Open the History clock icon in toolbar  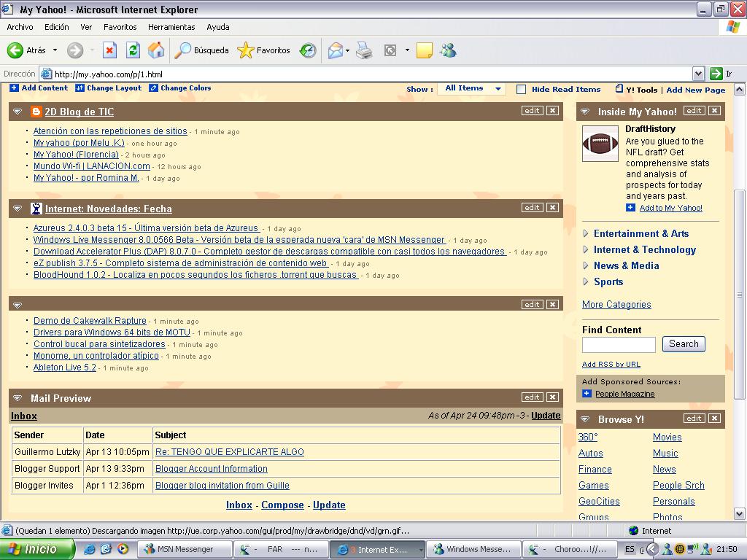[x=308, y=50]
